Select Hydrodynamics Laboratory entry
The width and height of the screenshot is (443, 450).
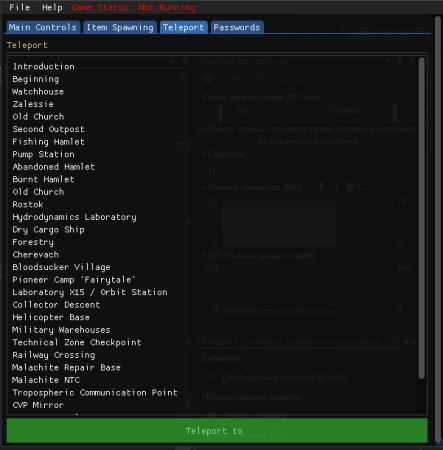pyautogui.click(x=74, y=217)
